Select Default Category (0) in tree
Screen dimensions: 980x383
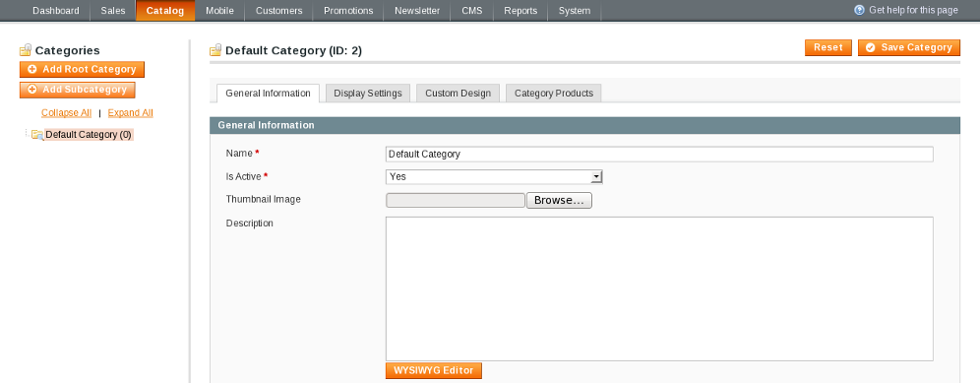(89, 135)
